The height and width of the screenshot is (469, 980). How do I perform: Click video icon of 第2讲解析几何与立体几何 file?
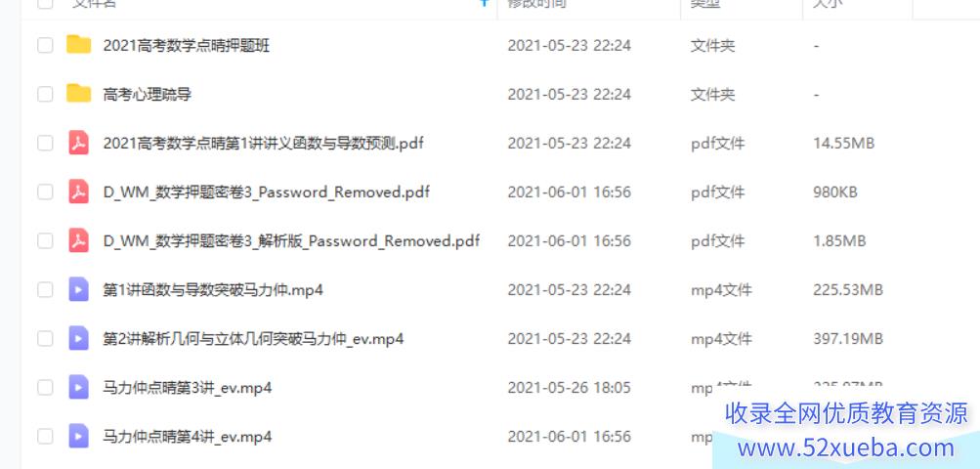tap(79, 338)
